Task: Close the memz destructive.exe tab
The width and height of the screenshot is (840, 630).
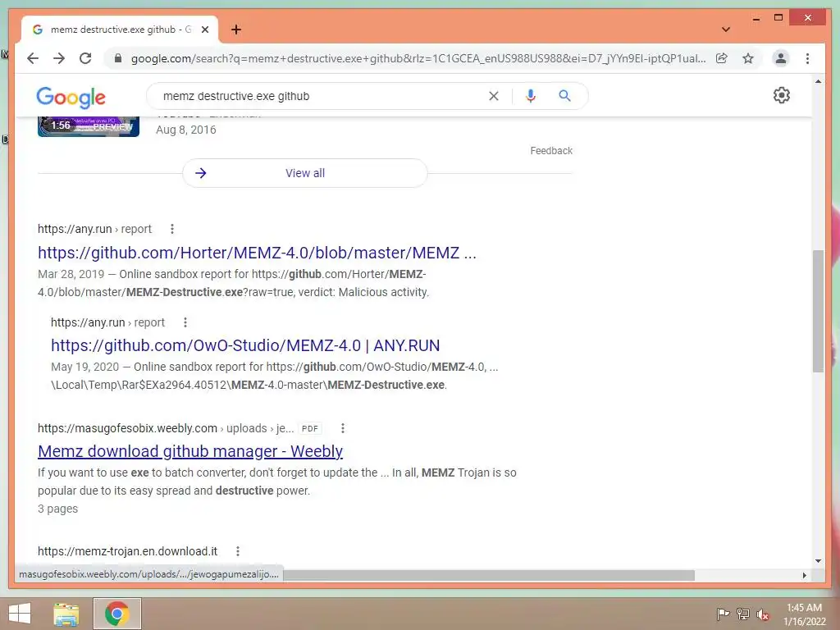Action: (x=204, y=30)
